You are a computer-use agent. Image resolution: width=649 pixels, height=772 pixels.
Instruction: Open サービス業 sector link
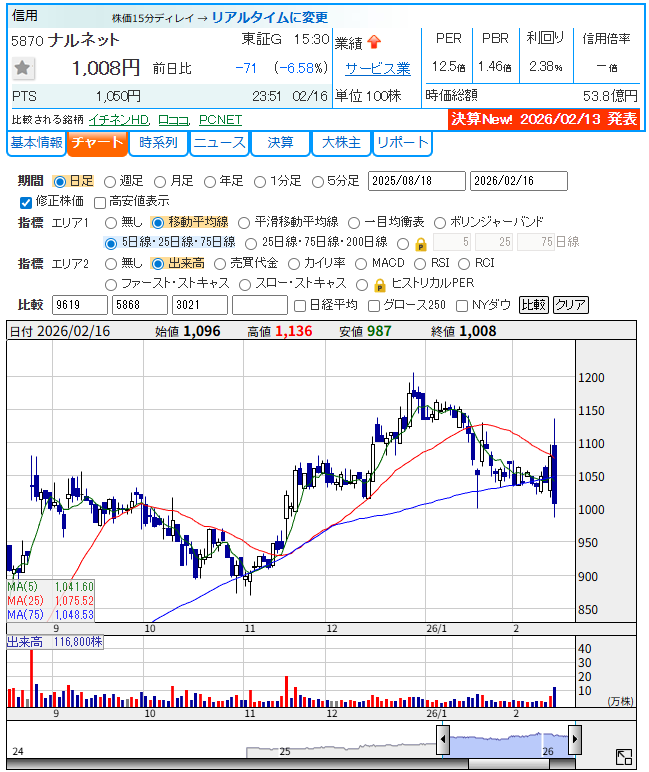pos(378,68)
